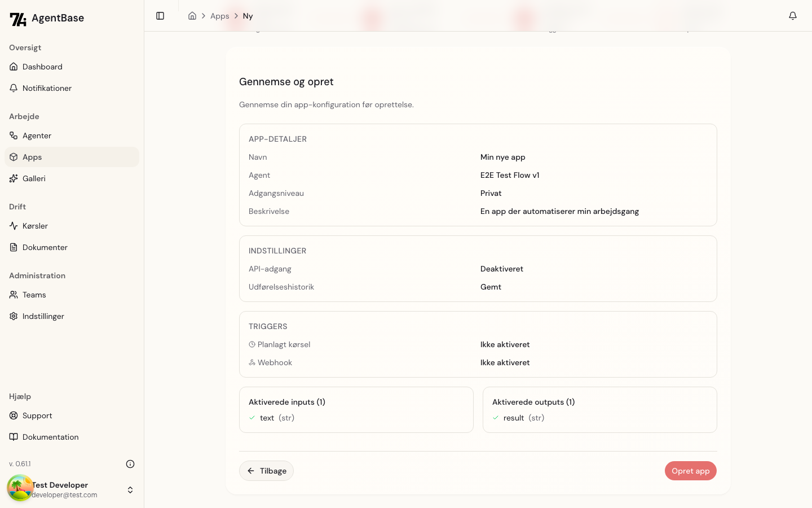This screenshot has width=812, height=508.
Task: Open Teams administration page
Action: [34, 295]
